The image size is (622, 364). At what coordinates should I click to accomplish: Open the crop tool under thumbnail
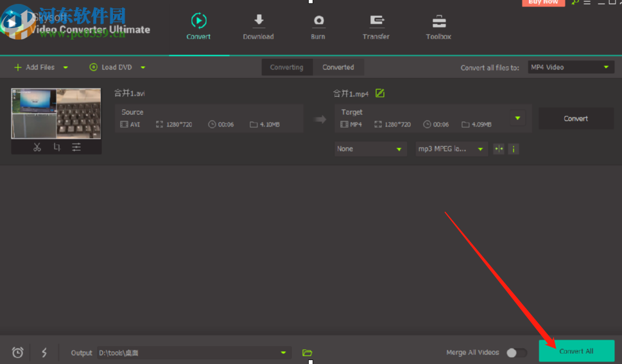[x=56, y=147]
